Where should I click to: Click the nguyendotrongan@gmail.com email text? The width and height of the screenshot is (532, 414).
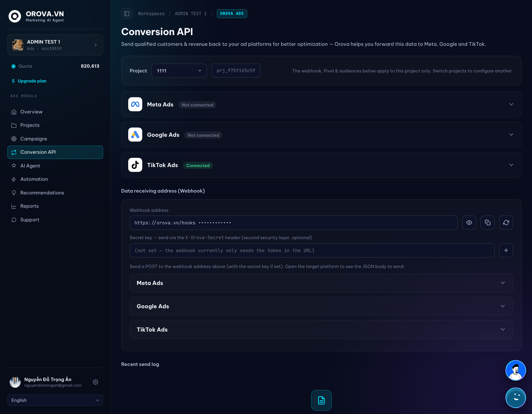click(x=53, y=385)
